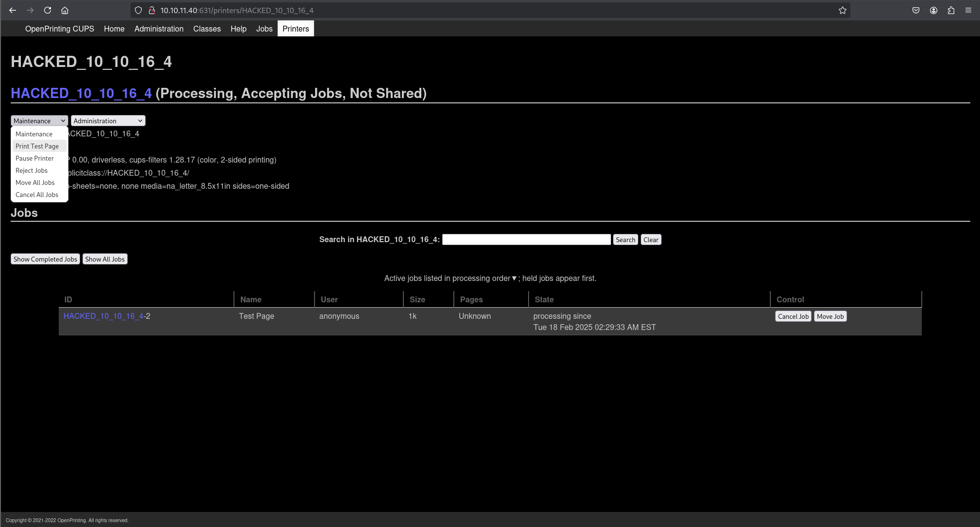Click the browser home icon
Image resolution: width=980 pixels, height=527 pixels.
[x=65, y=10]
